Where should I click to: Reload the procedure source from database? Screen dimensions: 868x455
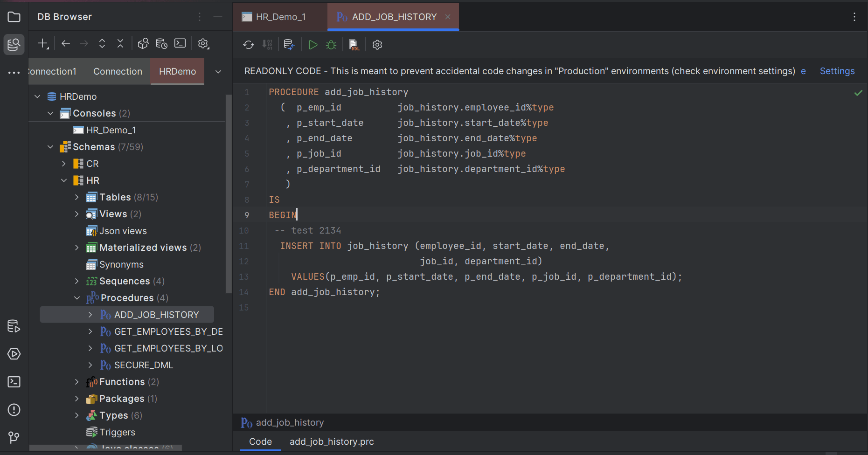[x=249, y=45]
